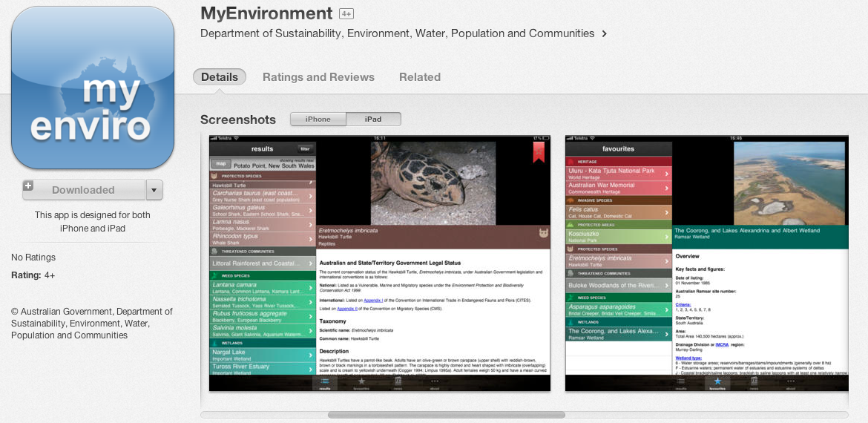Click Threatened Communities header icon in favourites screenshot
The image size is (868, 423).
click(x=571, y=273)
